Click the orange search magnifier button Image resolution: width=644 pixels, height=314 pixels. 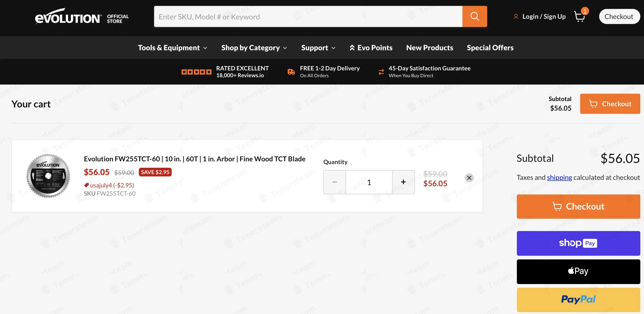[474, 16]
